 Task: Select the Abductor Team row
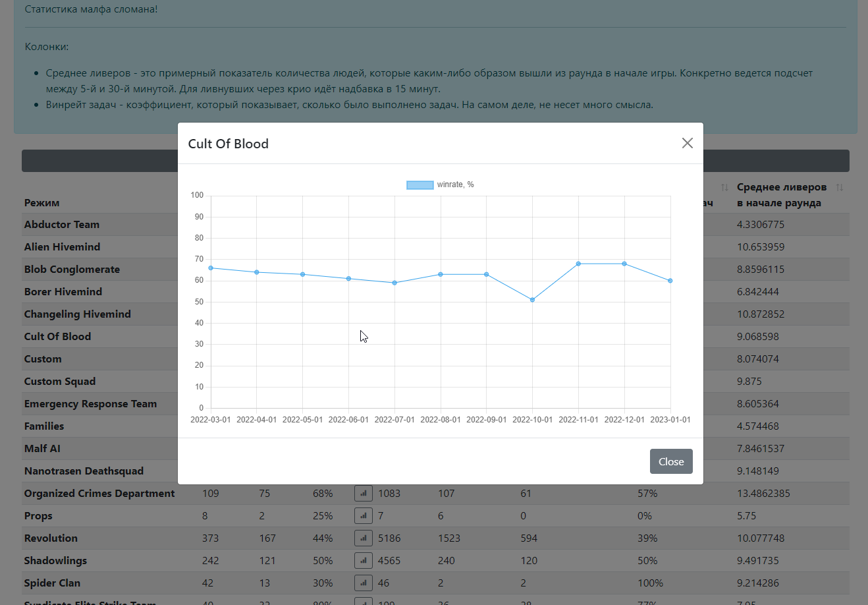click(x=435, y=224)
